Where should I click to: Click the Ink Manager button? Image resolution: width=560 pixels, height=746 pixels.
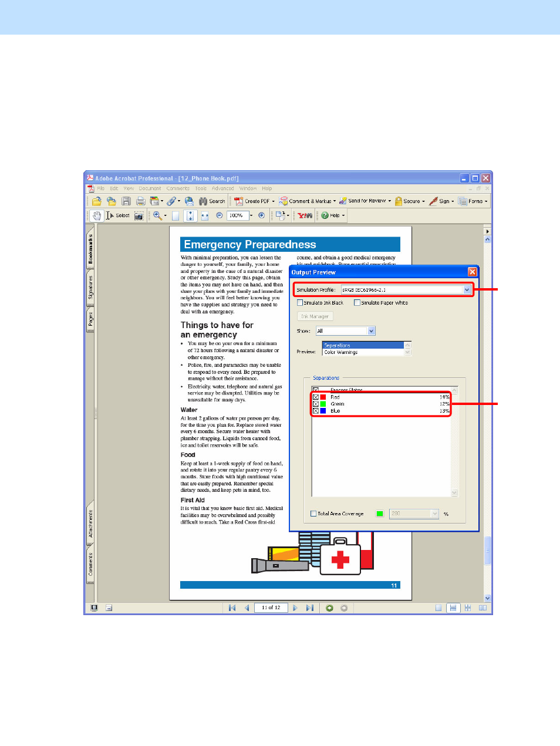(315, 316)
